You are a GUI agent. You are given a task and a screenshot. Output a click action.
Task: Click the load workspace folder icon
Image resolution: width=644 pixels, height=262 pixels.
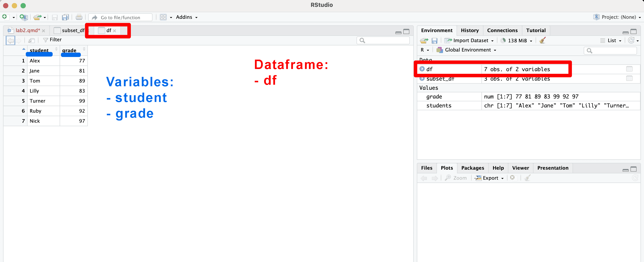pyautogui.click(x=424, y=40)
